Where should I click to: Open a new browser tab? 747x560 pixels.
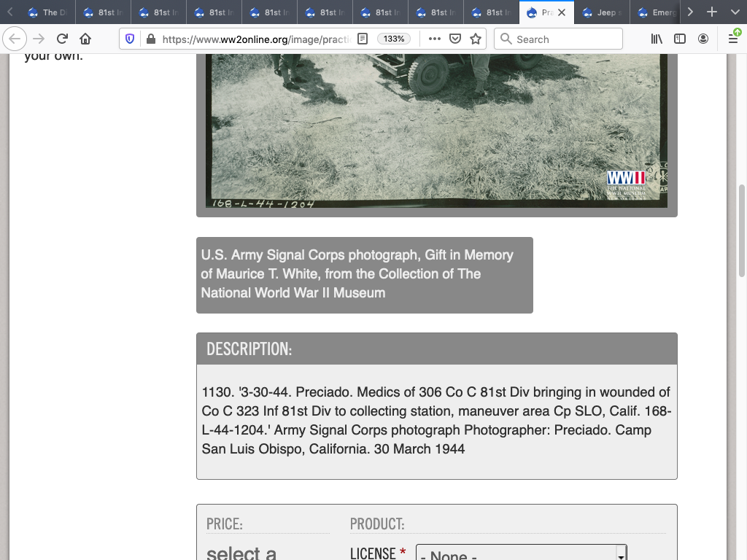click(x=712, y=12)
